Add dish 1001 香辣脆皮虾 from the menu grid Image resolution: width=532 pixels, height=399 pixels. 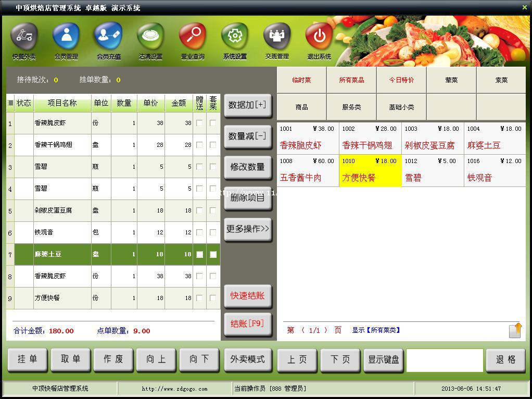coord(308,138)
